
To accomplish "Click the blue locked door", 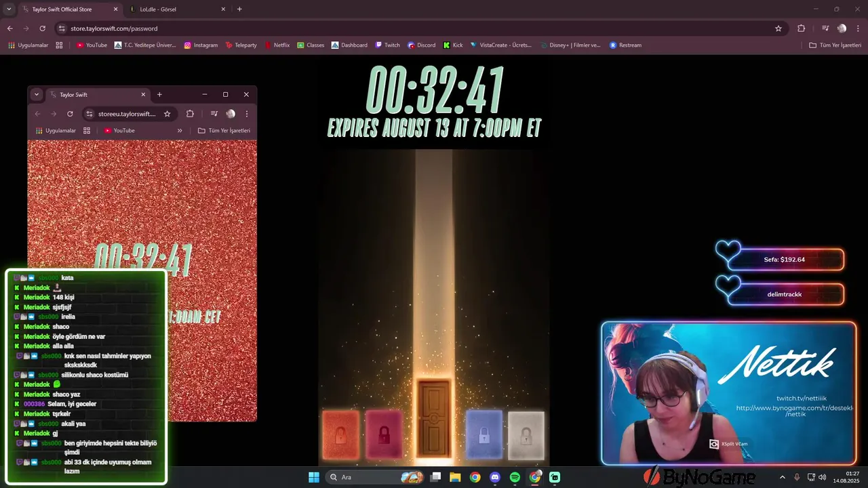I will click(x=484, y=434).
